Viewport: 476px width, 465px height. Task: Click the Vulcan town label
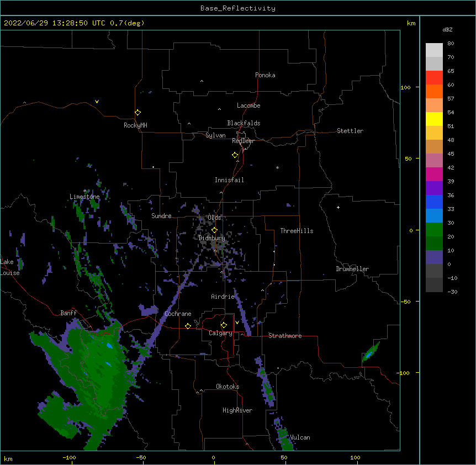click(x=300, y=437)
